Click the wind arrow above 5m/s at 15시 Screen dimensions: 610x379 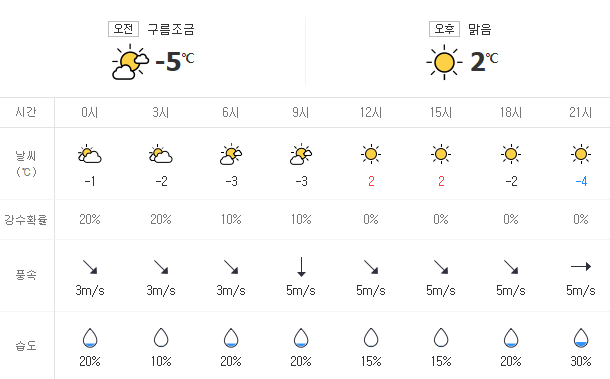point(441,267)
